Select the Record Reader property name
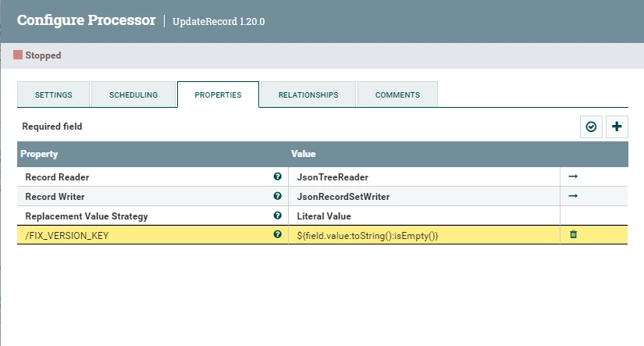644x346 pixels. coord(57,177)
